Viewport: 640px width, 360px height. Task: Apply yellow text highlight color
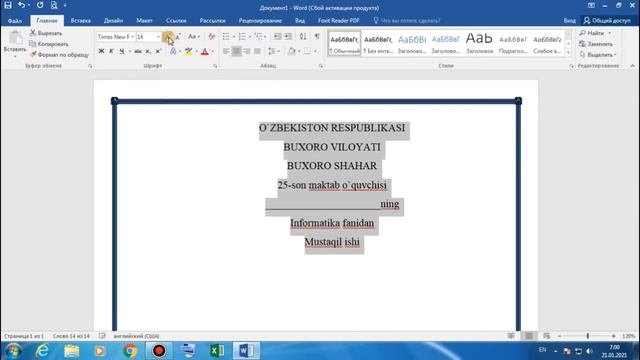point(188,51)
